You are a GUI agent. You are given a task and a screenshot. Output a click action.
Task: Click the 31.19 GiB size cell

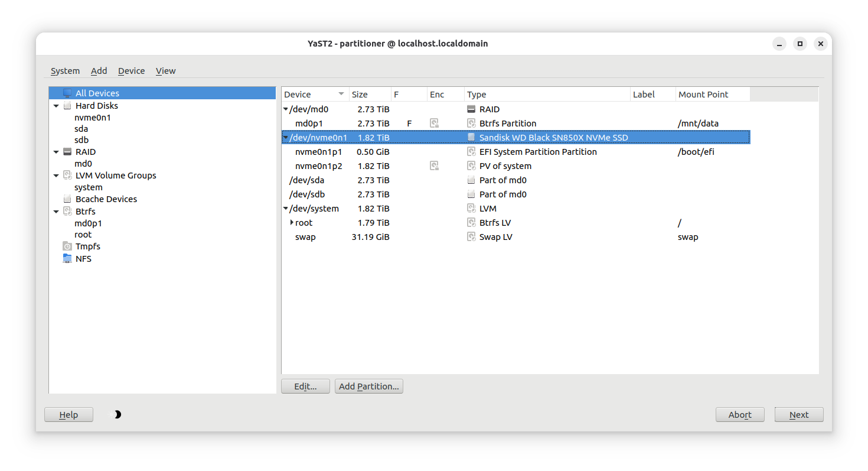click(x=370, y=237)
